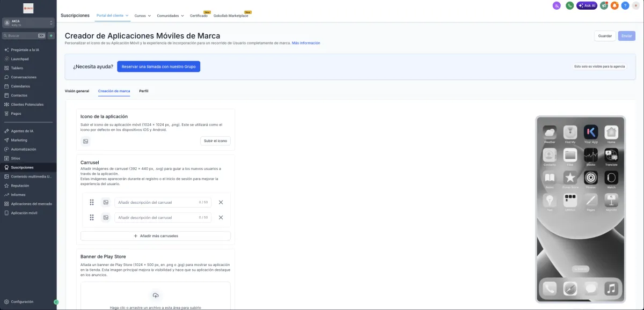Click the second carousel image placeholder

coord(106,217)
